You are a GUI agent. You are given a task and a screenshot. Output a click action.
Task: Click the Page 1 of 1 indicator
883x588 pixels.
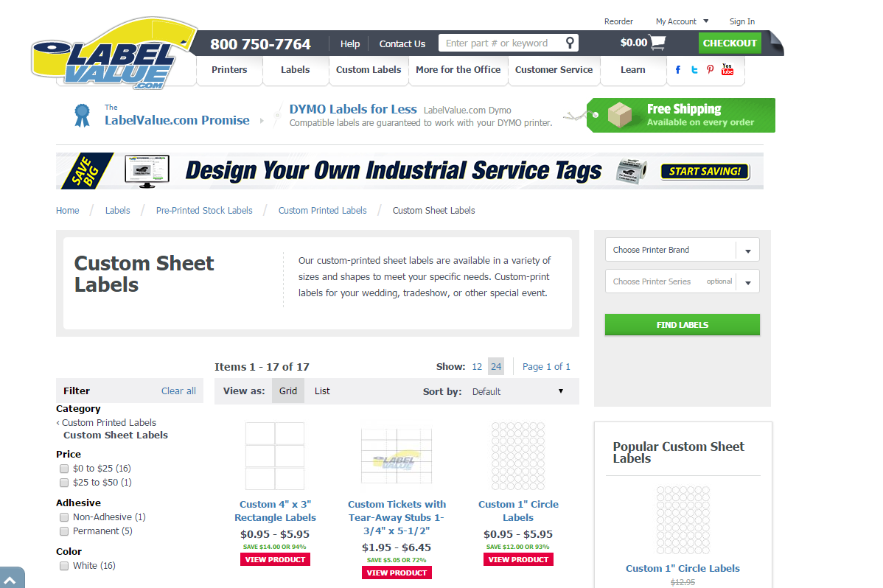point(546,367)
